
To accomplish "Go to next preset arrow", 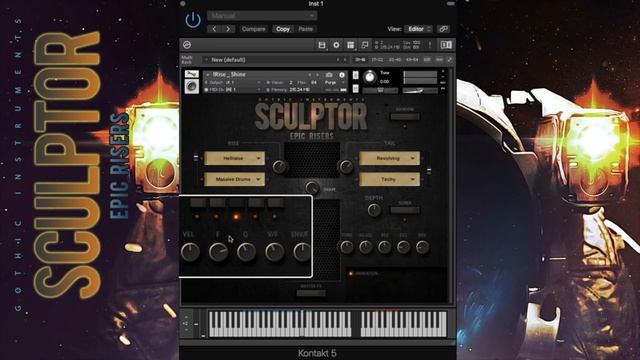I will pos(228,29).
